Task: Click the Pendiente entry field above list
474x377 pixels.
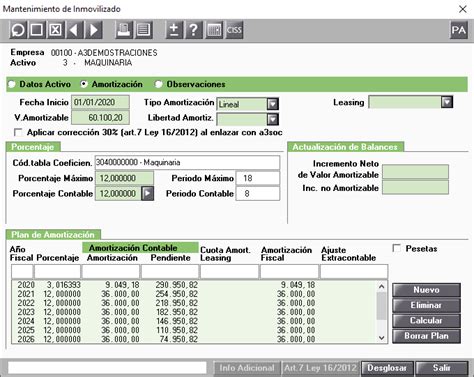Action: (x=170, y=272)
